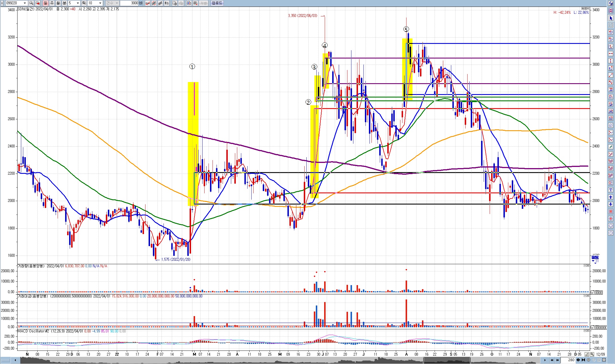Click the 분 (minute) period button
Screen dimensions: 615x364
click(65, 3)
